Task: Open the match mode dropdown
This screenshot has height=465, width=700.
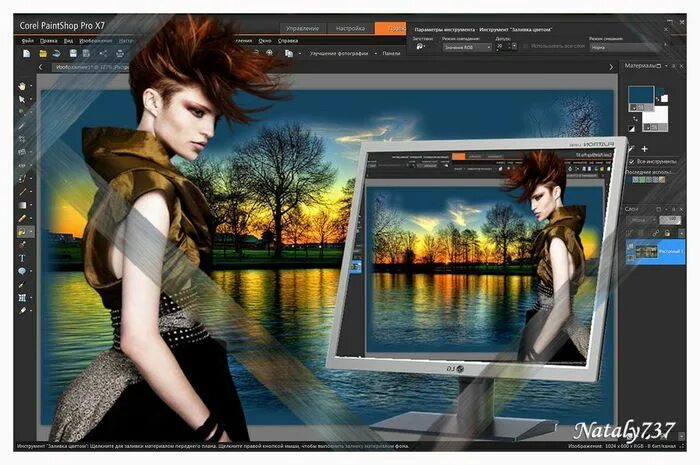Action: pos(467,47)
